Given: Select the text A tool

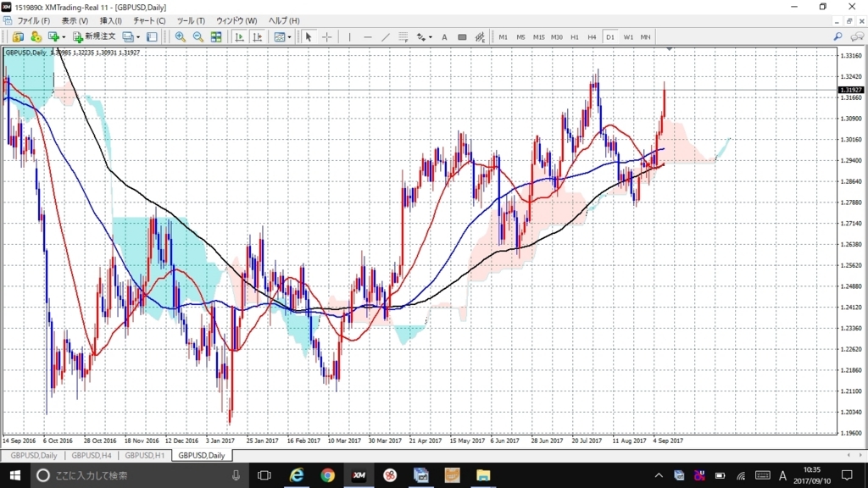Looking at the screenshot, I should (444, 37).
